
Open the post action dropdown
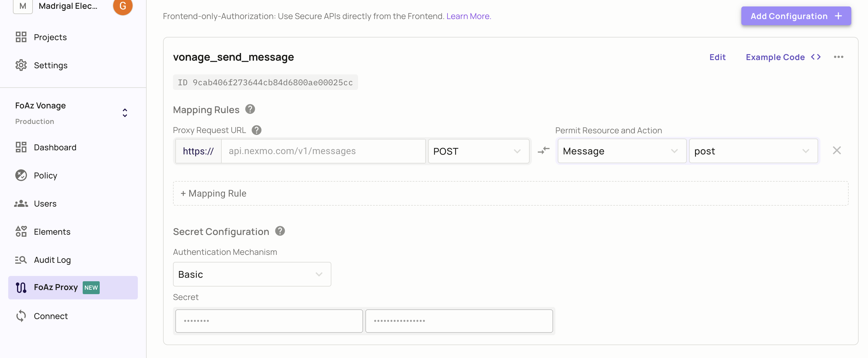point(753,151)
